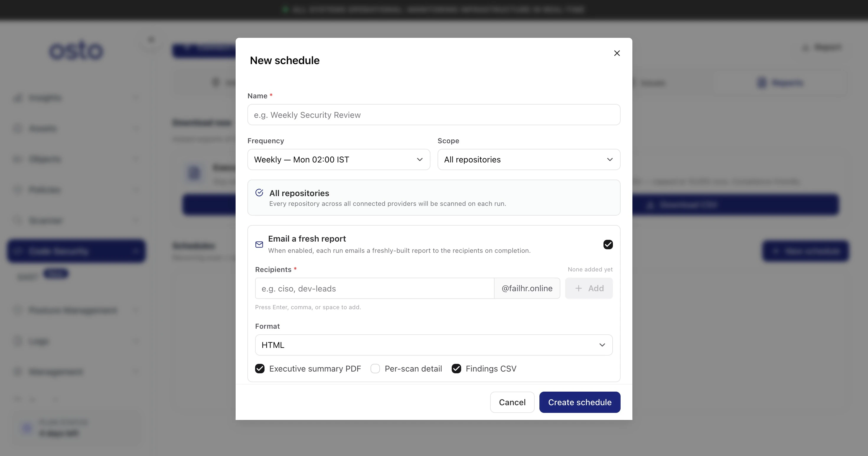Screen dimensions: 868x456
Task: Uncheck Executive summary PDF
Action: pos(260,369)
